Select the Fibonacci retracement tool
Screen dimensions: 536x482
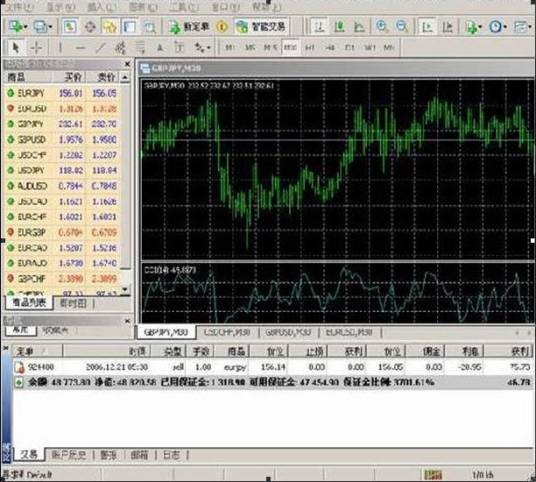140,48
